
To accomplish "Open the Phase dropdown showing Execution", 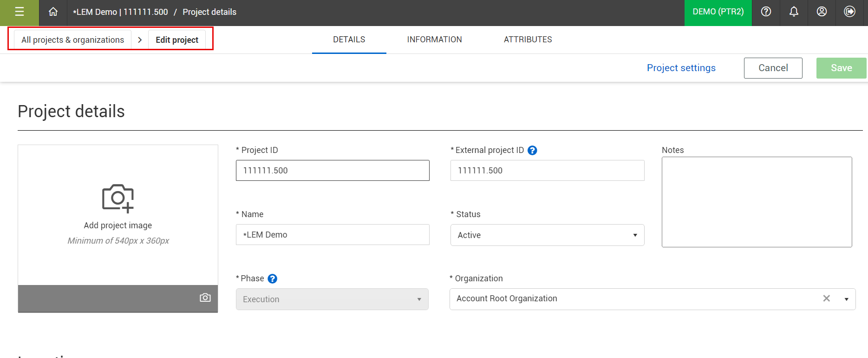I will pyautogui.click(x=332, y=299).
